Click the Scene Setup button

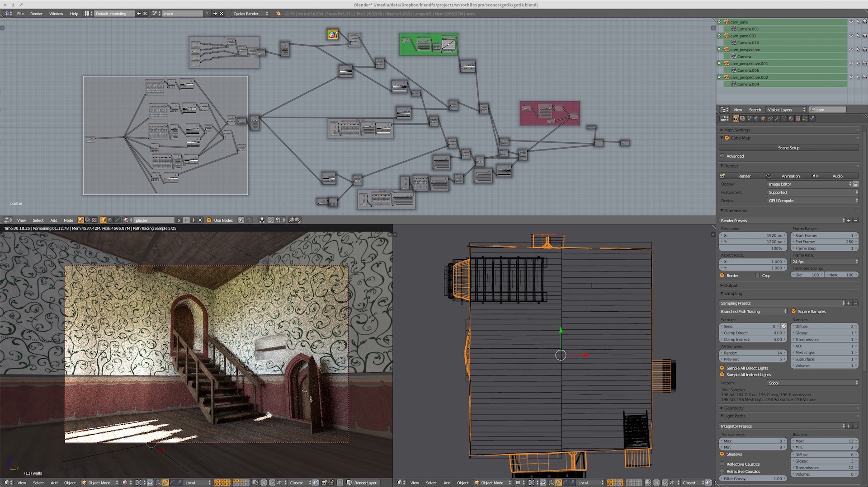(x=788, y=148)
